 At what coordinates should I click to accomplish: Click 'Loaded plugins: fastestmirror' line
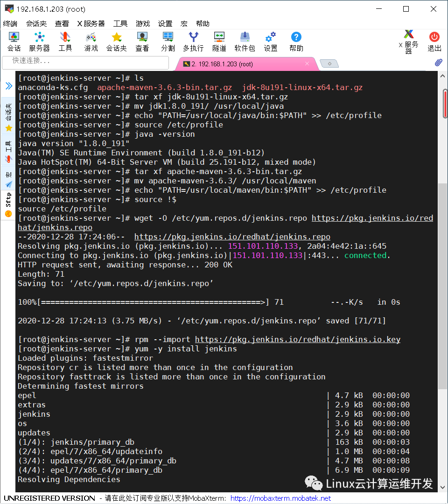[x=85, y=358]
